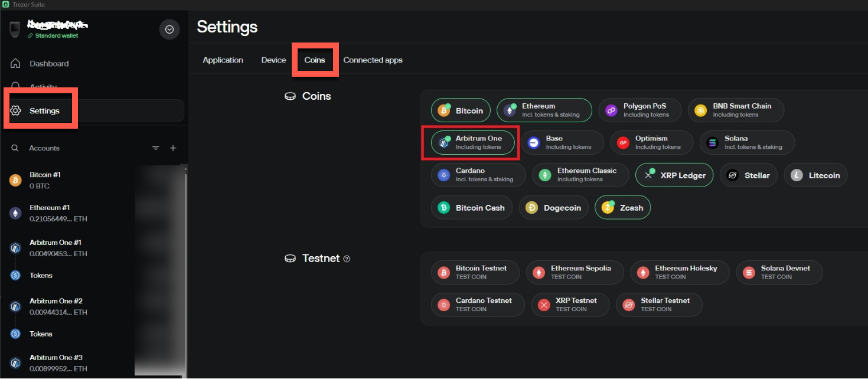Enable XRP Testnet test coin

(x=570, y=305)
